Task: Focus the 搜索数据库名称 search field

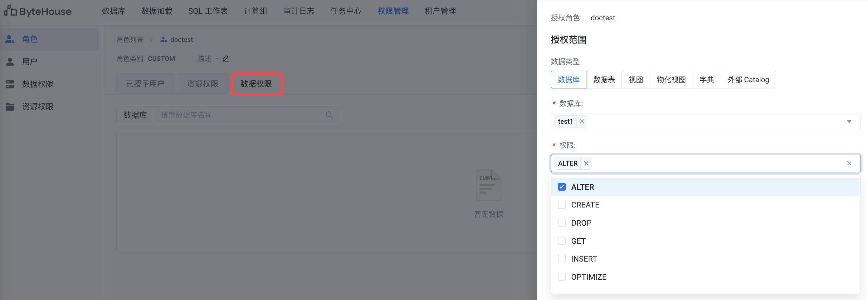Action: 239,115
